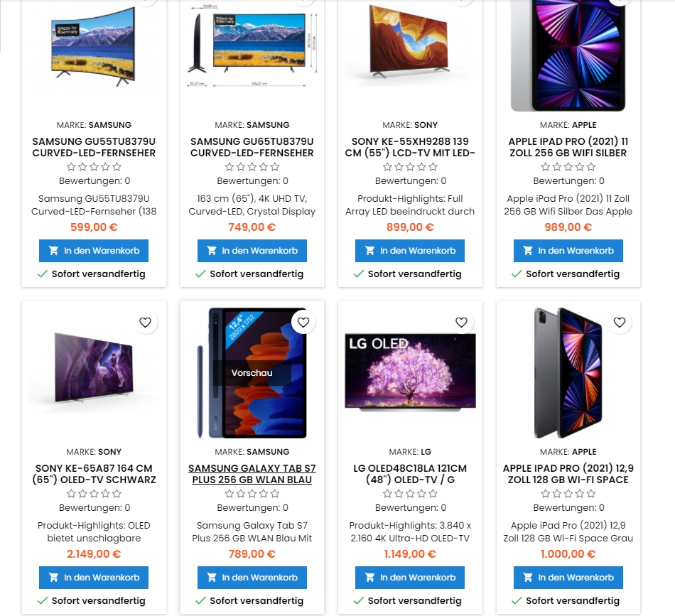Rate the Sony KE-55XH9288 using the stars
The height and width of the screenshot is (616, 675).
[410, 166]
